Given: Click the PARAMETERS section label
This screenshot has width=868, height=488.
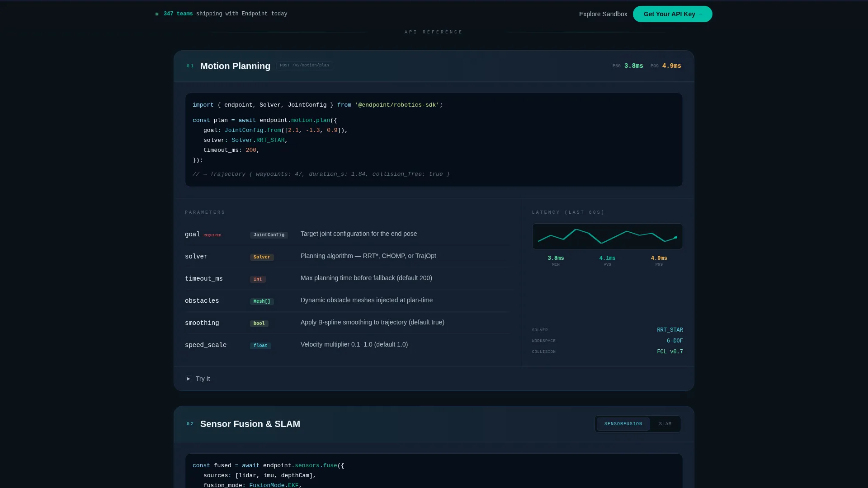Looking at the screenshot, I should click(205, 212).
